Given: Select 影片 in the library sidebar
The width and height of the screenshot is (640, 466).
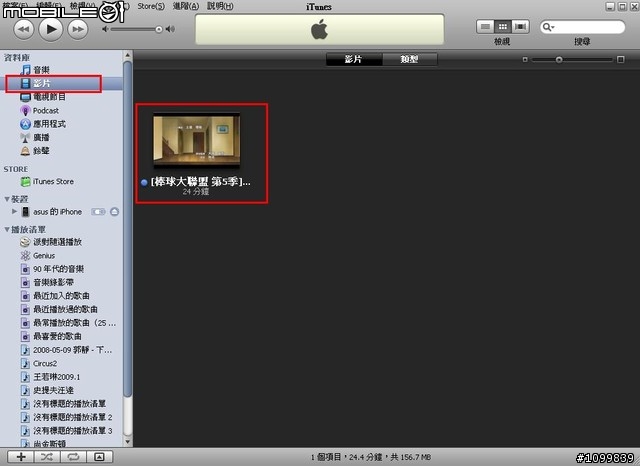Looking at the screenshot, I should point(61,83).
